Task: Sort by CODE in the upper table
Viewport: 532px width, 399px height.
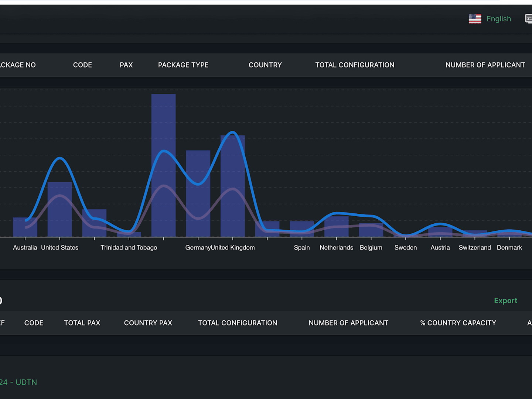Action: tap(82, 65)
